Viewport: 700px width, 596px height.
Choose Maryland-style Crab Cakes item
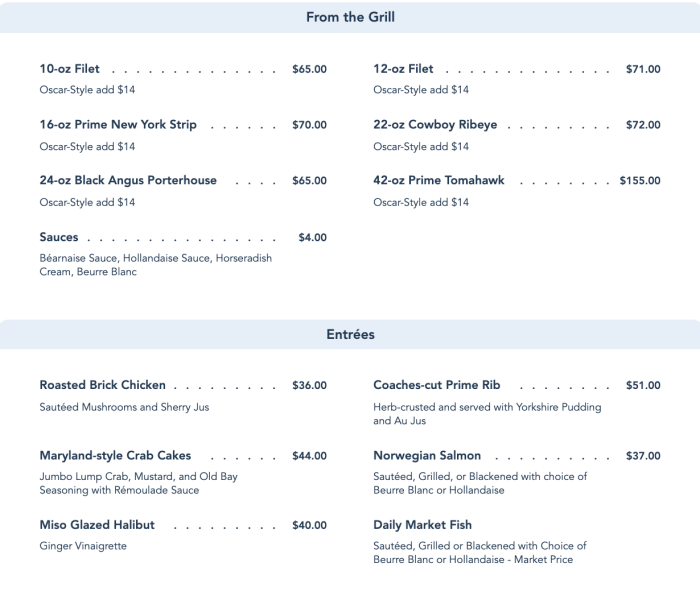[115, 456]
